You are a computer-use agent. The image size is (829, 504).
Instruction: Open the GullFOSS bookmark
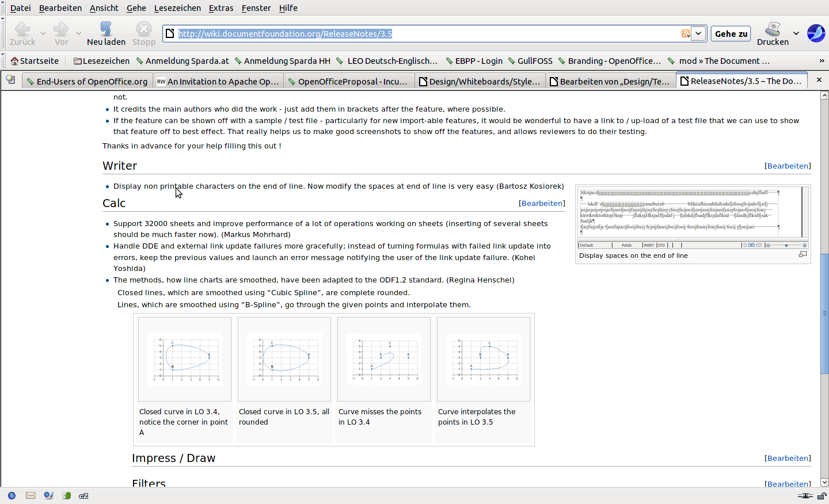[530, 61]
